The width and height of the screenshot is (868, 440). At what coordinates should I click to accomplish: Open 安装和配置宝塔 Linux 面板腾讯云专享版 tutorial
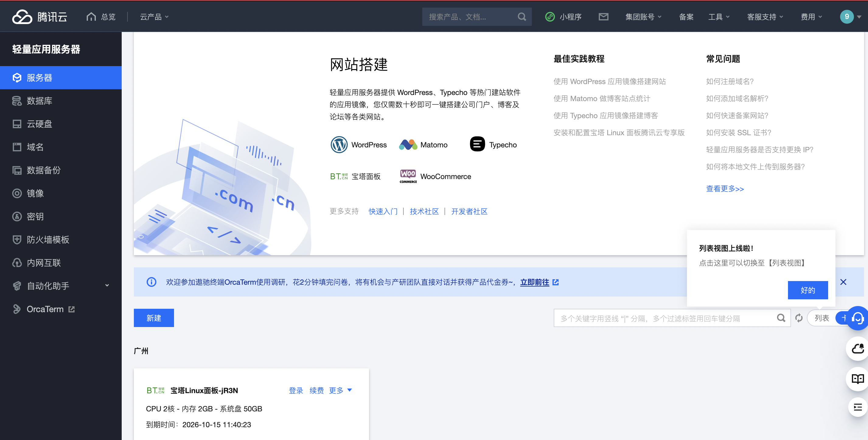tap(619, 132)
